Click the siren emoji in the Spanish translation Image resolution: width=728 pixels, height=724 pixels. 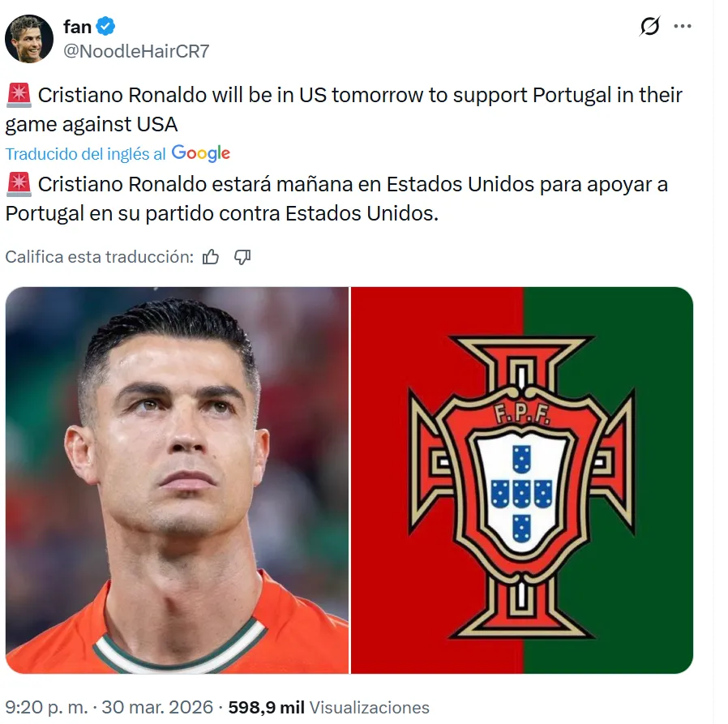coord(19,184)
